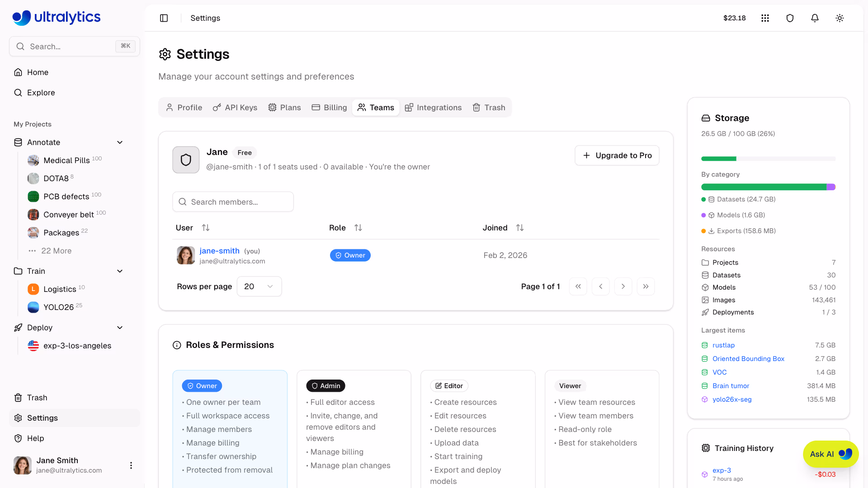Click the sidebar Settings gear icon
The width and height of the screenshot is (868, 488).
[18, 418]
